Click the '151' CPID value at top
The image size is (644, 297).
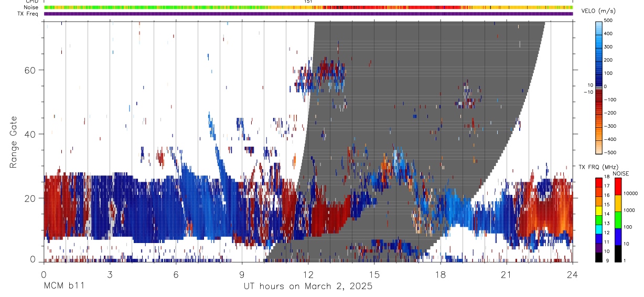click(308, 2)
